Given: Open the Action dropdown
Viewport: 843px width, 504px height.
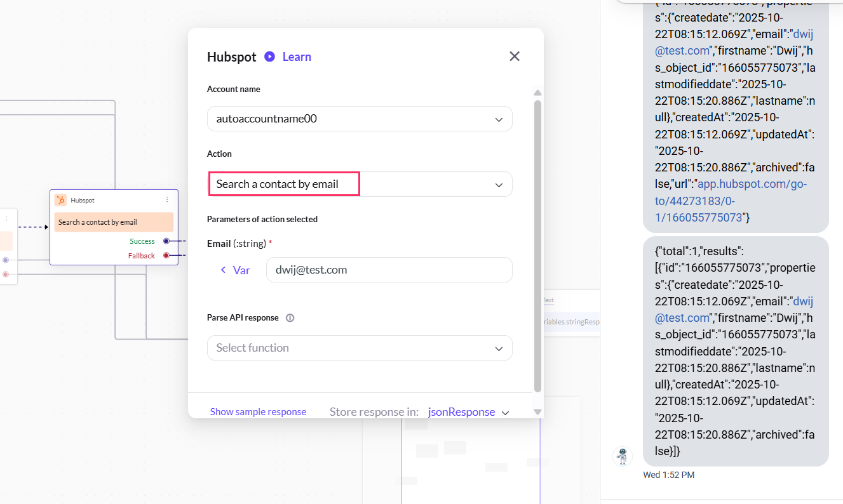Looking at the screenshot, I should [x=499, y=185].
